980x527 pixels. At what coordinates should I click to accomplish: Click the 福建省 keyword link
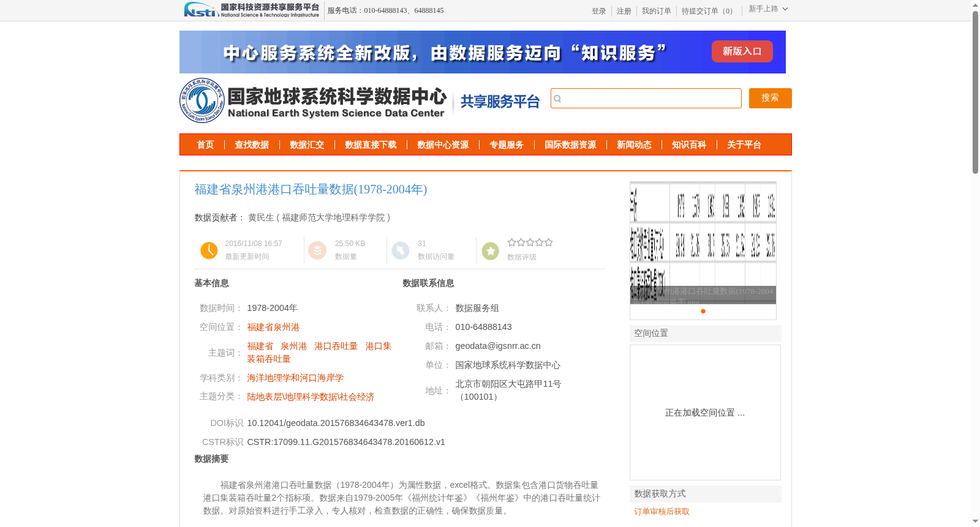(260, 346)
